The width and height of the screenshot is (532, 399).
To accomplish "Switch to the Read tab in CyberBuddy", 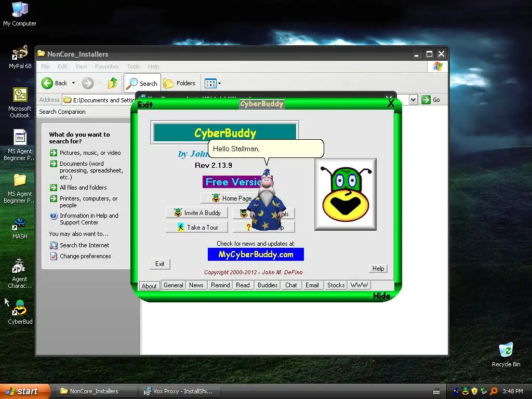I will coord(243,285).
